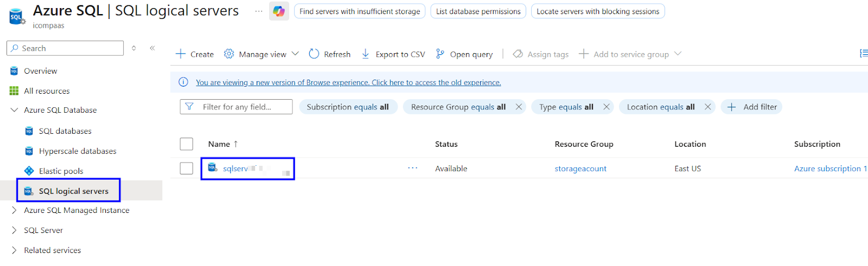The height and width of the screenshot is (266, 868).
Task: Toggle sidebar expand/collapse arrows next to Search
Action: point(134,48)
